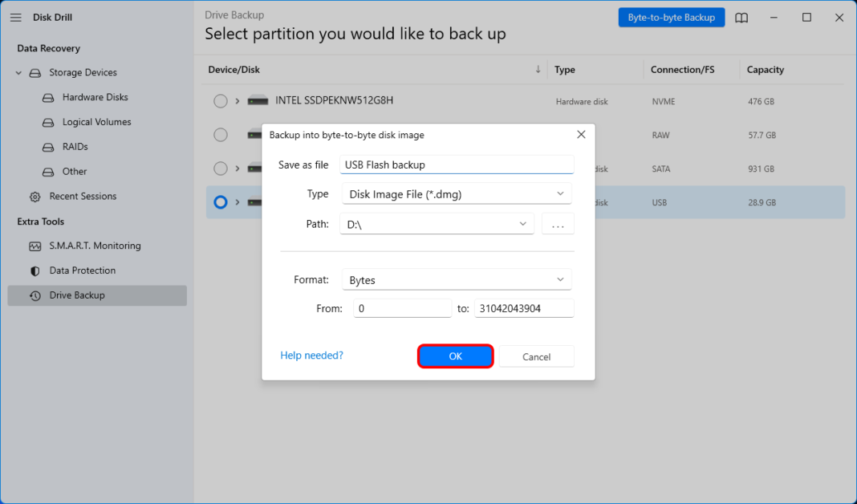Viewport: 857px width, 504px height.
Task: Click the Data Protection shield icon
Action: [x=35, y=271]
